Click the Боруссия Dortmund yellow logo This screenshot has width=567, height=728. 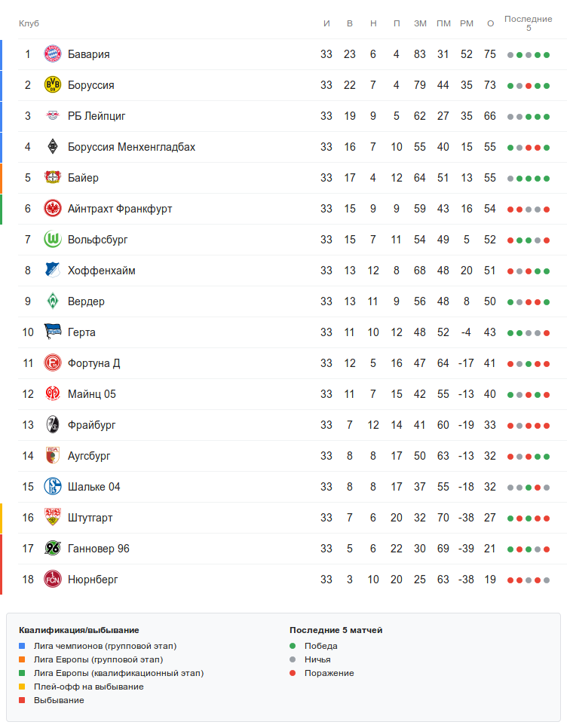[x=53, y=85]
